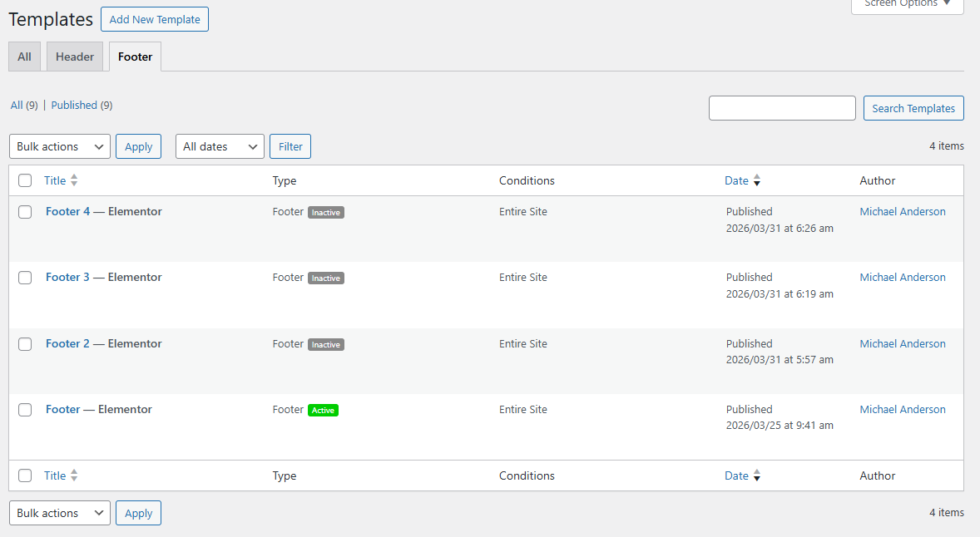Click the Title sort arrows in bottom header
Image resolution: width=980 pixels, height=537 pixels.
[75, 475]
